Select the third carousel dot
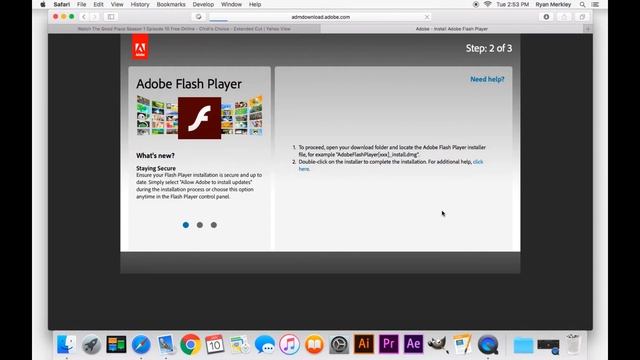640x360 pixels. tap(213, 225)
